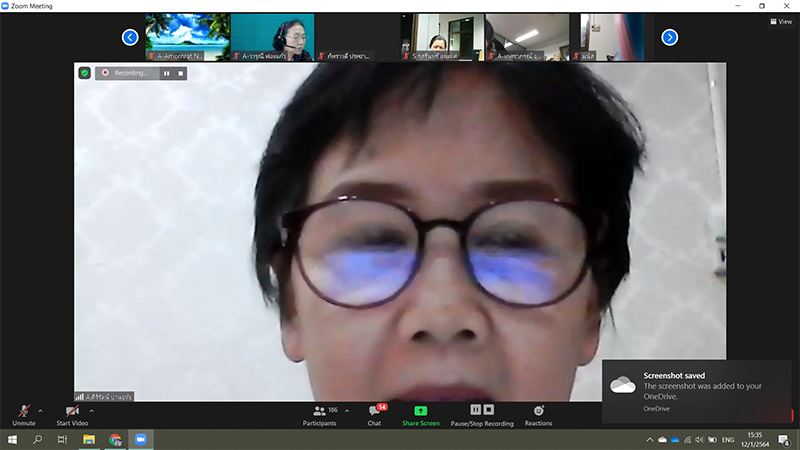The width and height of the screenshot is (800, 450).
Task: Open the Windows Action Center notifications
Action: point(784,440)
